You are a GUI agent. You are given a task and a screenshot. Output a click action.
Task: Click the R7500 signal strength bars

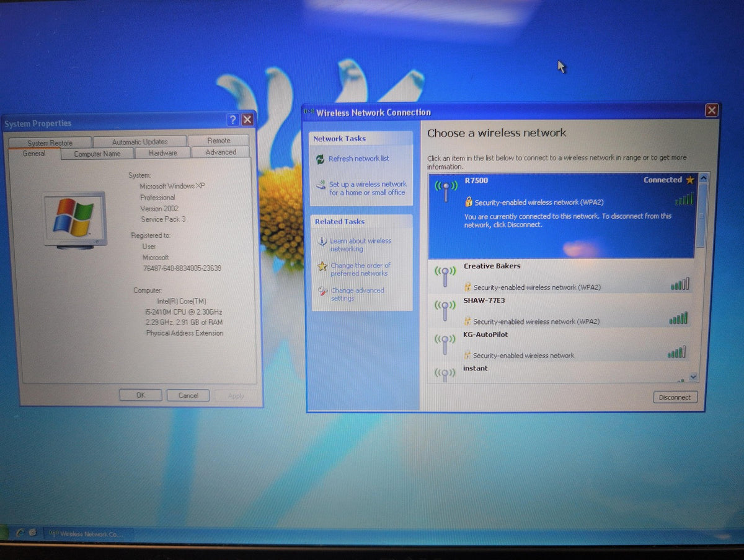(x=684, y=199)
